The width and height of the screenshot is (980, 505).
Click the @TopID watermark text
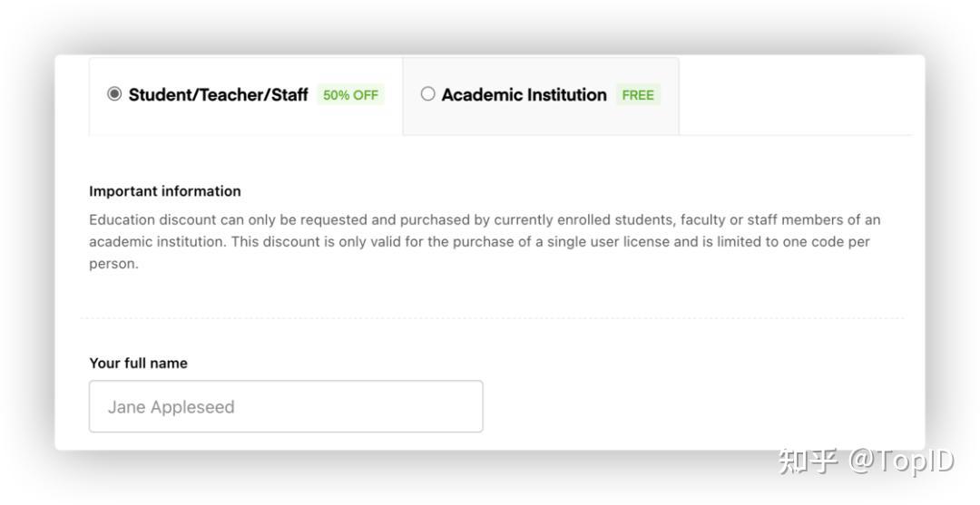901,461
